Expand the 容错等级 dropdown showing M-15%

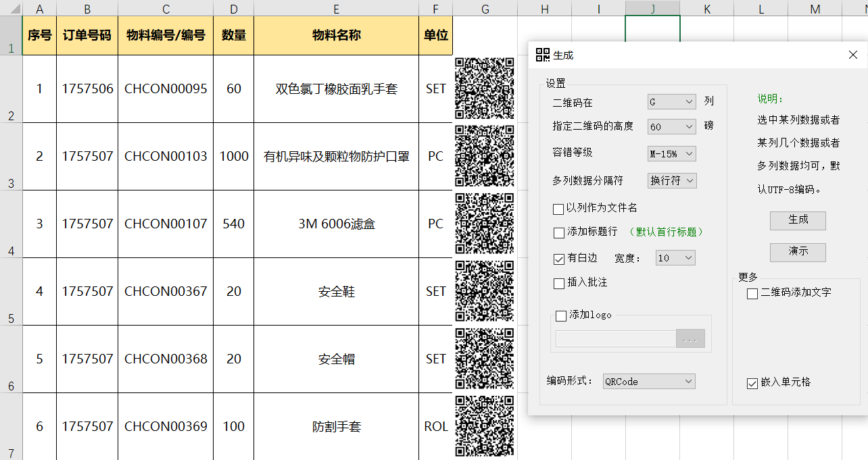point(671,154)
